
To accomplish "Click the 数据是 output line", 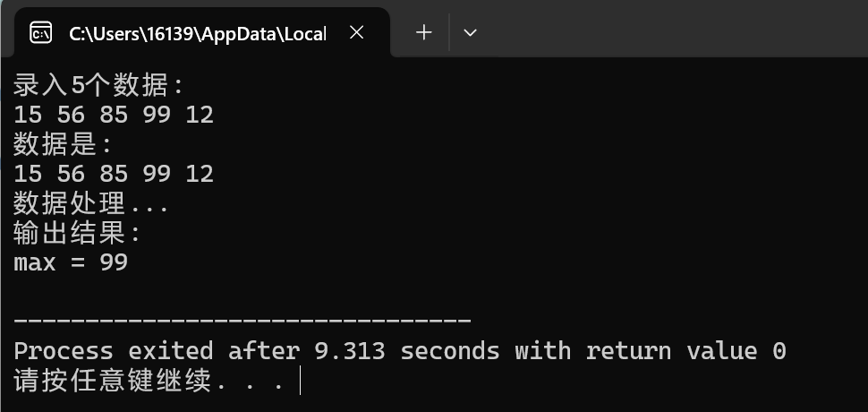I will click(x=63, y=145).
